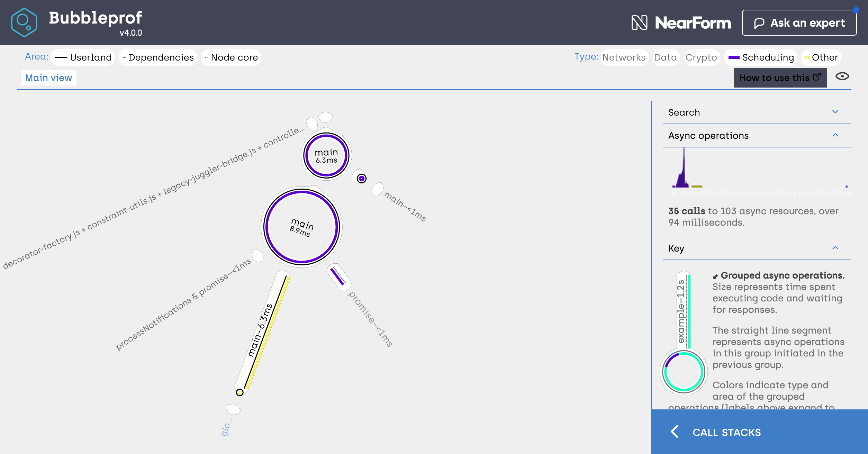Toggle the Userland area filter
The width and height of the screenshot is (868, 454).
(x=83, y=57)
